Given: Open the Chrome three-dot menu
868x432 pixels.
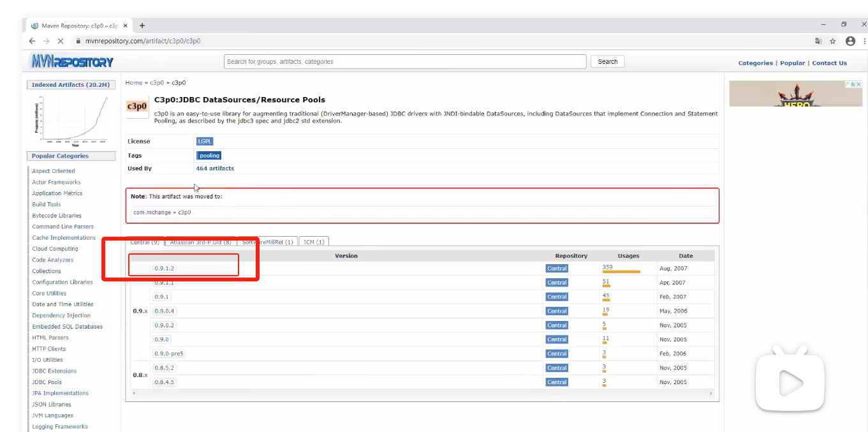Looking at the screenshot, I should coord(865,41).
